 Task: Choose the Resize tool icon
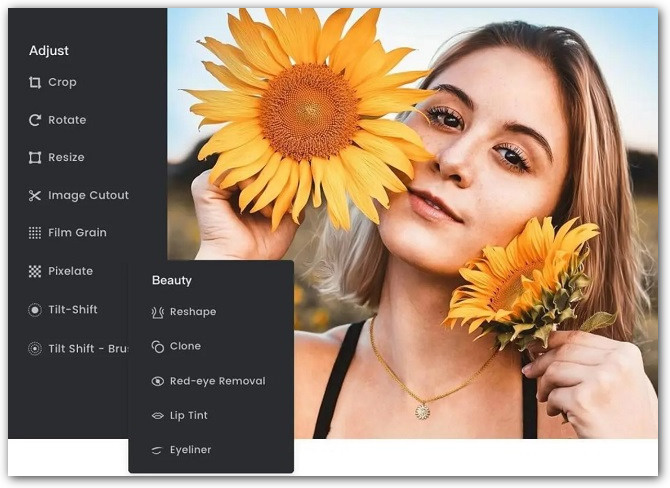[x=35, y=158]
